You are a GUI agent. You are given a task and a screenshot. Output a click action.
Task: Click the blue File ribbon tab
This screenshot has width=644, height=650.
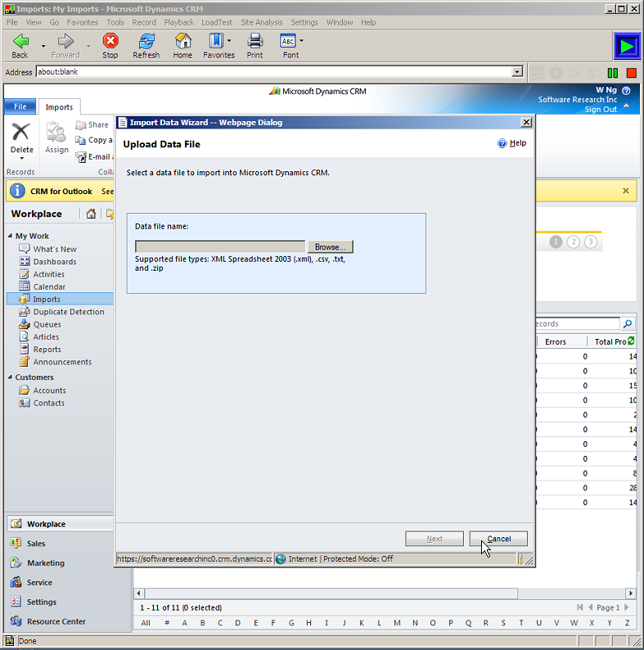click(x=20, y=106)
